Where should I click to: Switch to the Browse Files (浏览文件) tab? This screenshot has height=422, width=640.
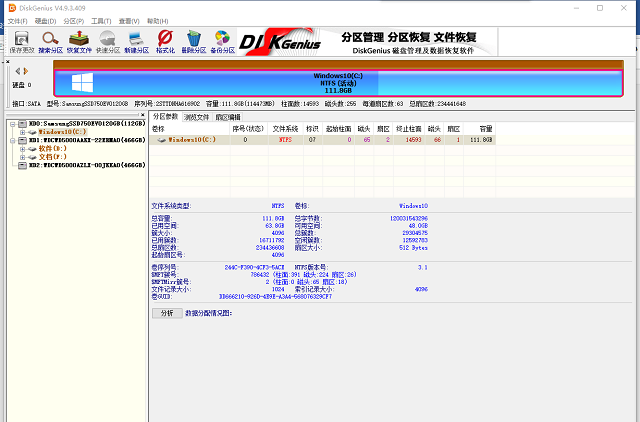[196, 117]
